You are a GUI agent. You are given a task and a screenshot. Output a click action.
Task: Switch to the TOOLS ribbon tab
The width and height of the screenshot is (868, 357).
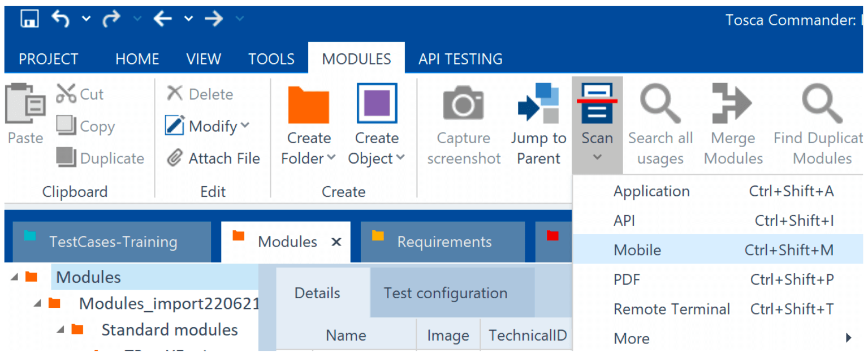click(271, 59)
